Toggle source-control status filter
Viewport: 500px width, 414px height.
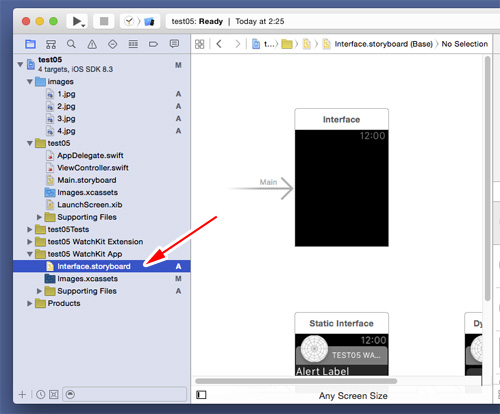pyautogui.click(x=53, y=395)
